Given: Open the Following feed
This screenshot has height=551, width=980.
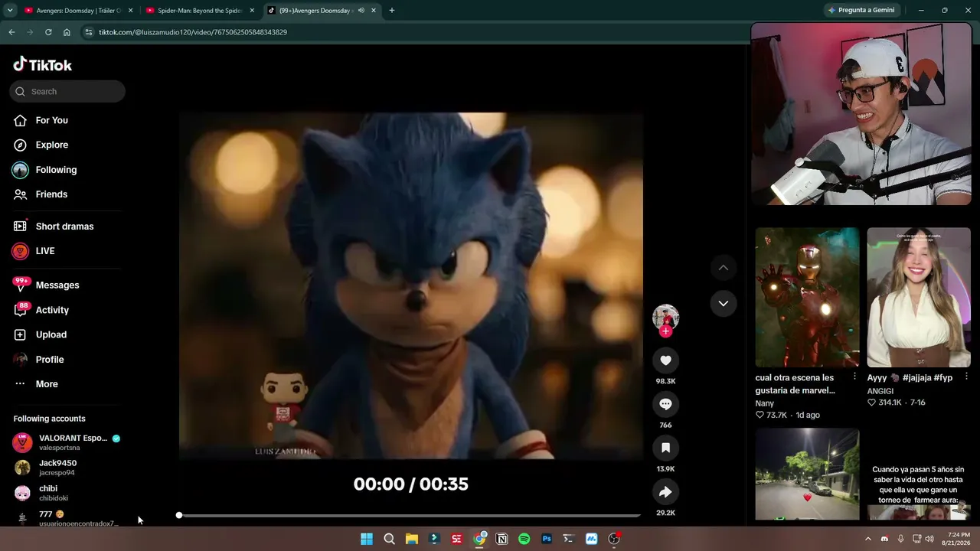Looking at the screenshot, I should pos(56,170).
